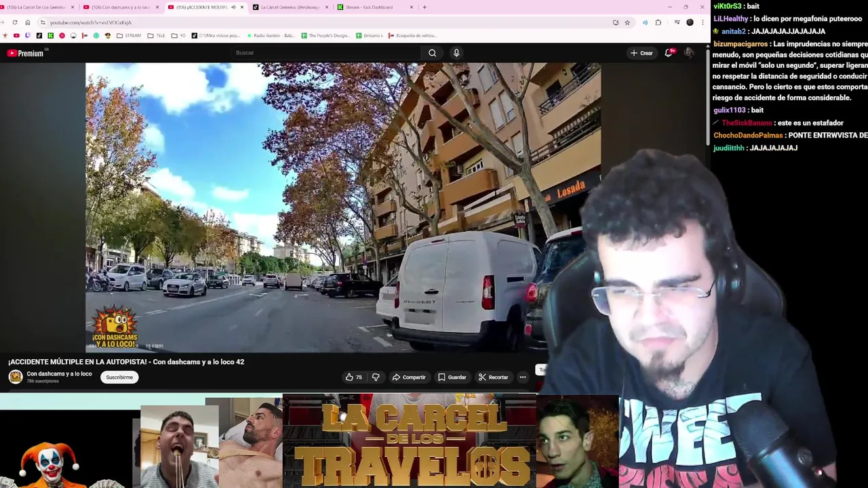The image size is (868, 488).
Task: Open the YO bookmarks folder
Action: pyautogui.click(x=178, y=35)
